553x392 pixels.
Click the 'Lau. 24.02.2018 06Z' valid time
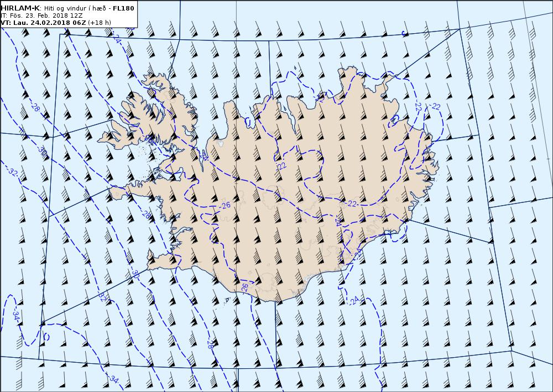[49, 23]
